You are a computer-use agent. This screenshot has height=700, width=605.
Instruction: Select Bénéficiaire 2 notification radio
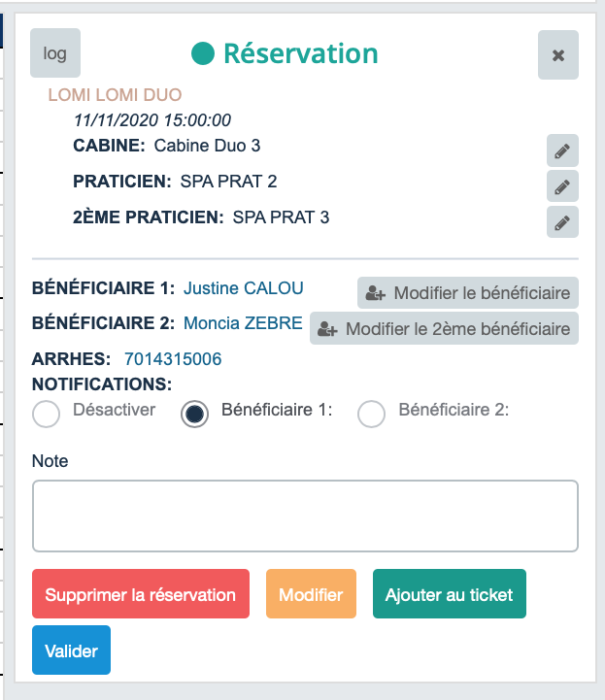[x=372, y=415]
